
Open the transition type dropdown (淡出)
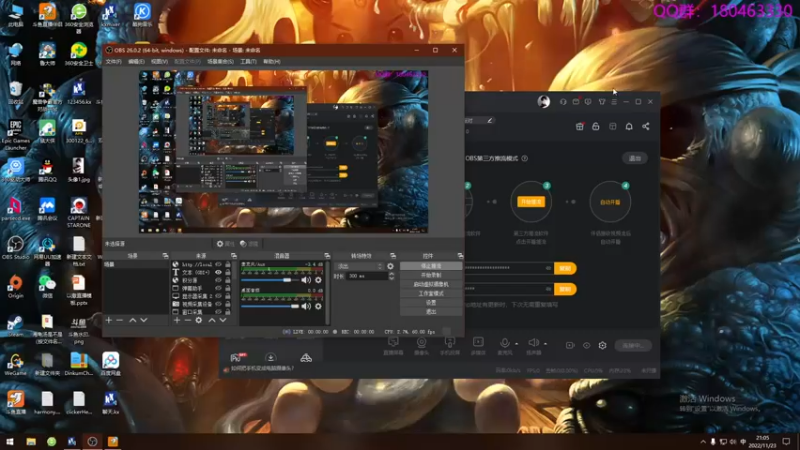[359, 266]
